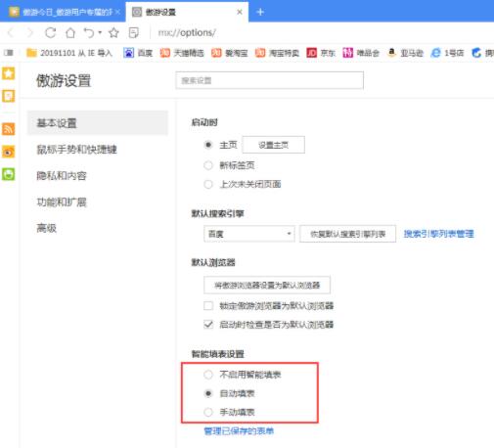Open the 爱淘宝 bookmark
This screenshot has width=494, height=448.
230,53
